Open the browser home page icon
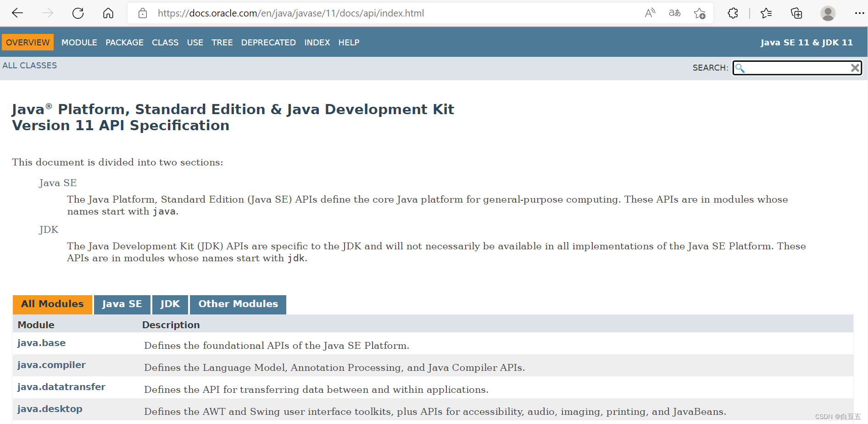Image resolution: width=868 pixels, height=424 pixels. click(x=108, y=13)
